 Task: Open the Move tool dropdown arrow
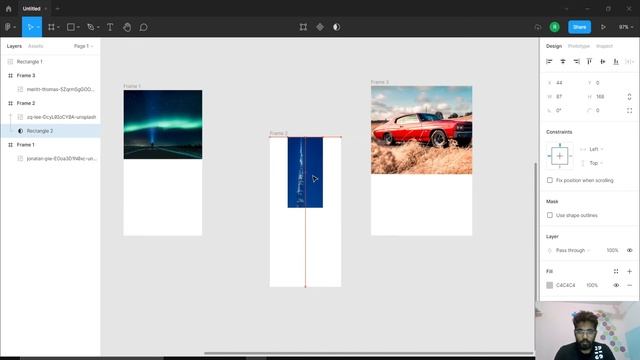tap(38, 27)
